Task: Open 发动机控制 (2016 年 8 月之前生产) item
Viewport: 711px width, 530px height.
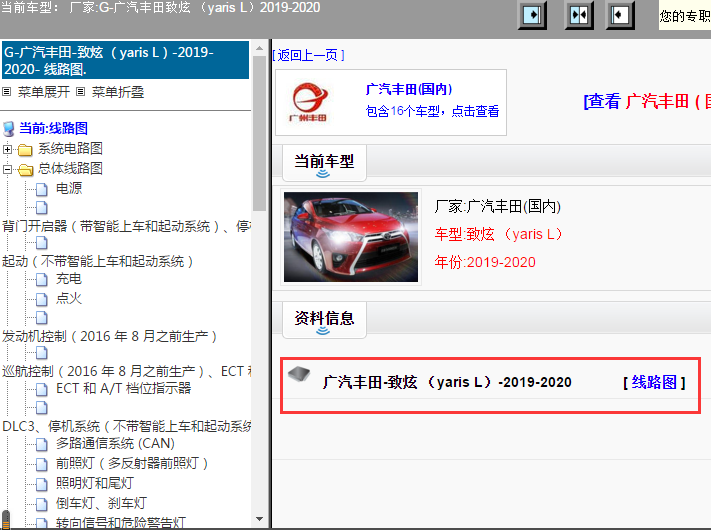Action: pyautogui.click(x=110, y=336)
